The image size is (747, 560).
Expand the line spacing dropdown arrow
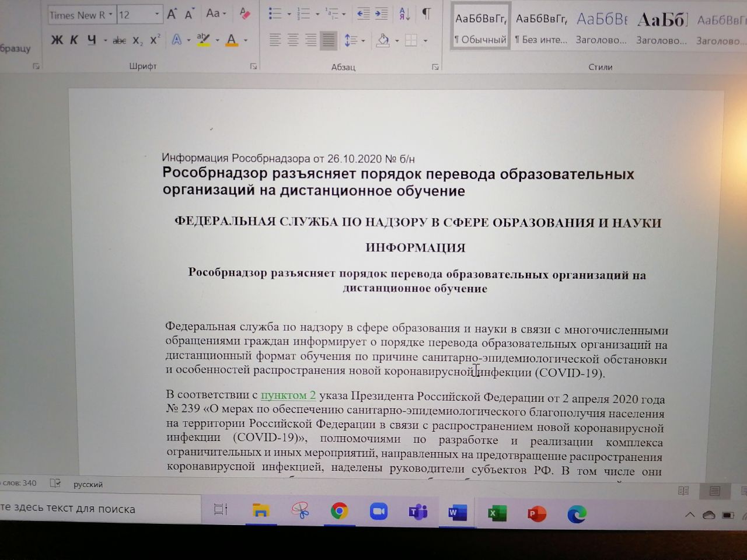(x=363, y=41)
